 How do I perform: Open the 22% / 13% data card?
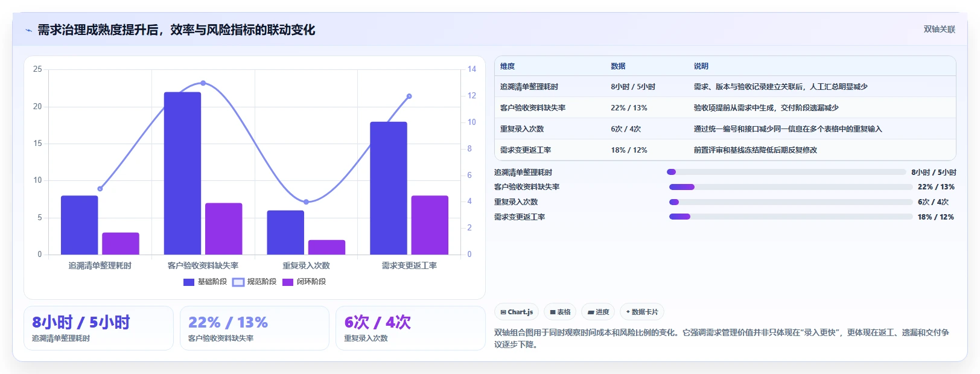coord(255,328)
